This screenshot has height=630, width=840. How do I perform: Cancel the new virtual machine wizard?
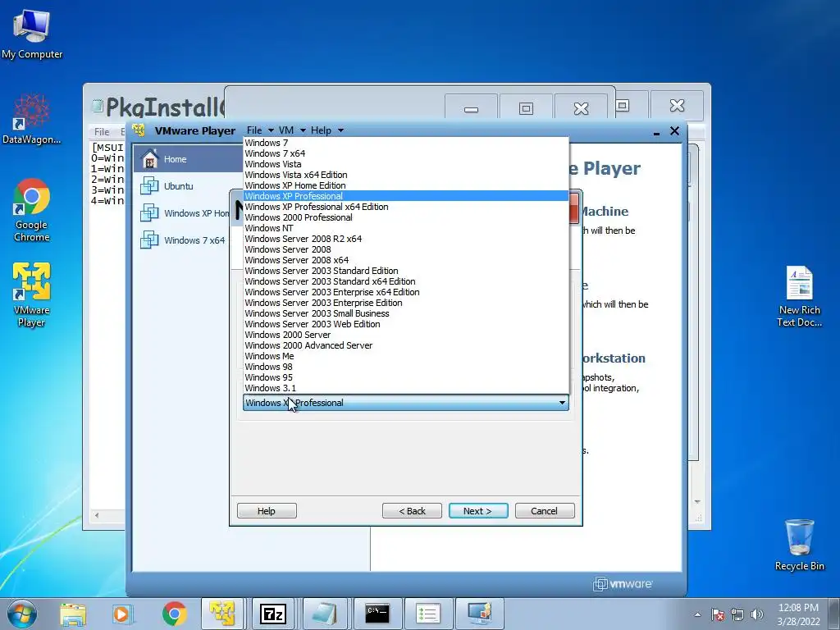545,511
